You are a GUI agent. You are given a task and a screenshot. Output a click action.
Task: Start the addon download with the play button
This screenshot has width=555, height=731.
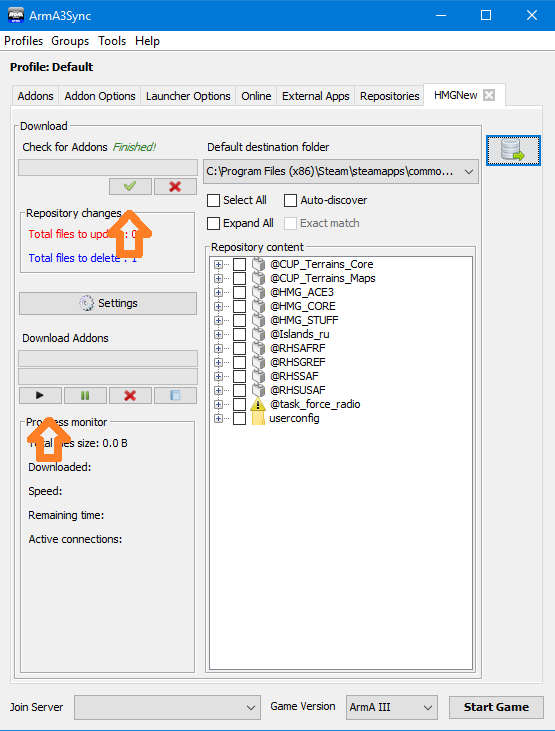pos(40,395)
